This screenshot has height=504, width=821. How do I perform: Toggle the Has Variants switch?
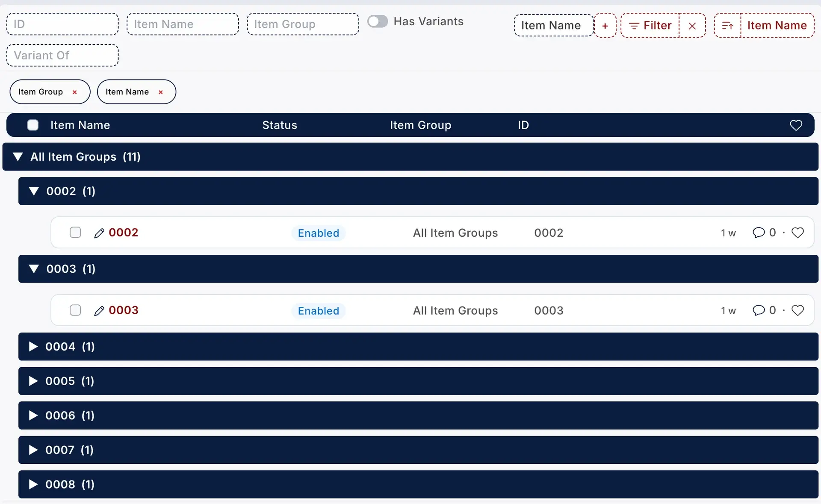pos(378,21)
